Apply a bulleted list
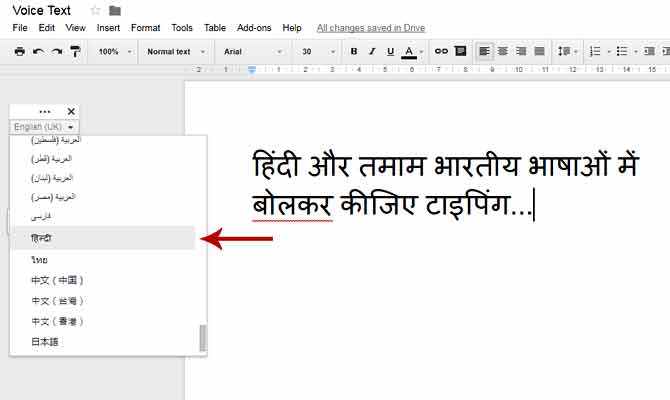The width and height of the screenshot is (670, 400). [x=622, y=51]
